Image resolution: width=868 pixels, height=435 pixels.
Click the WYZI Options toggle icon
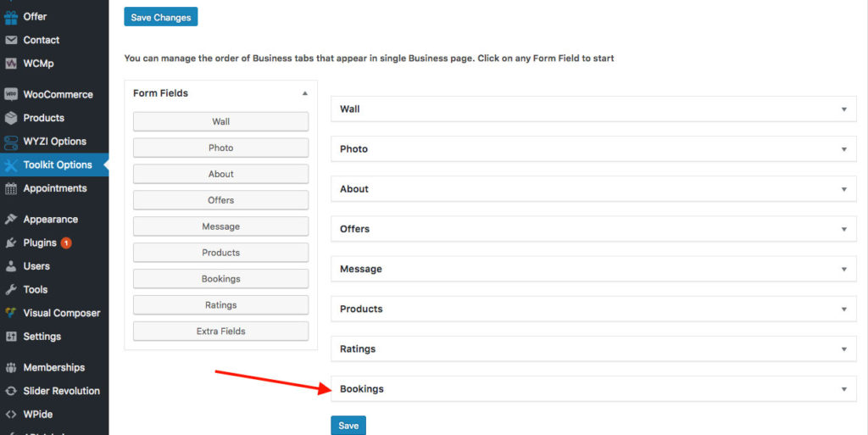tap(11, 142)
